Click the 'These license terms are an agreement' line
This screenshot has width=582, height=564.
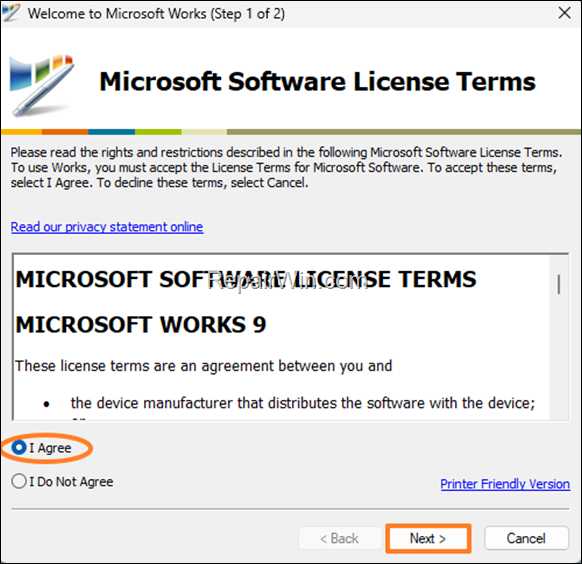[x=203, y=366]
